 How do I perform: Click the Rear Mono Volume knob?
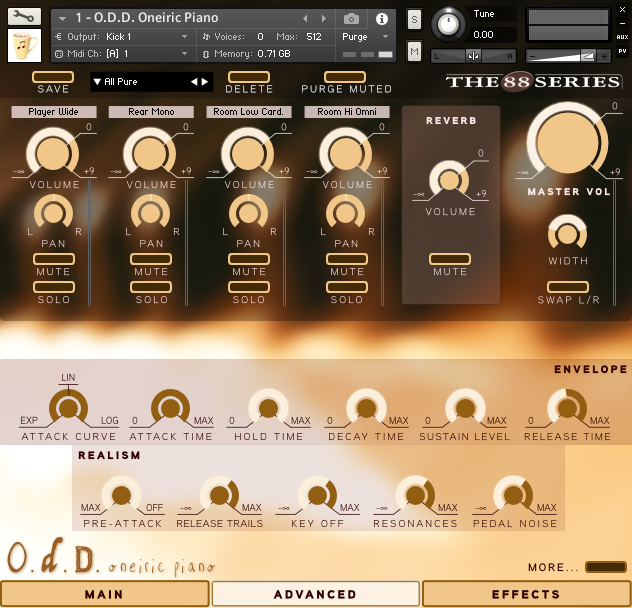pyautogui.click(x=150, y=153)
